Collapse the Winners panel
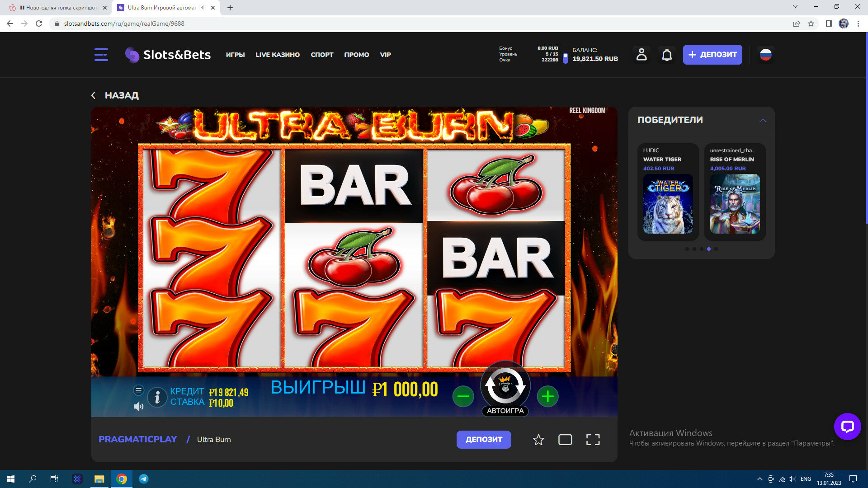The image size is (868, 488). [x=763, y=120]
